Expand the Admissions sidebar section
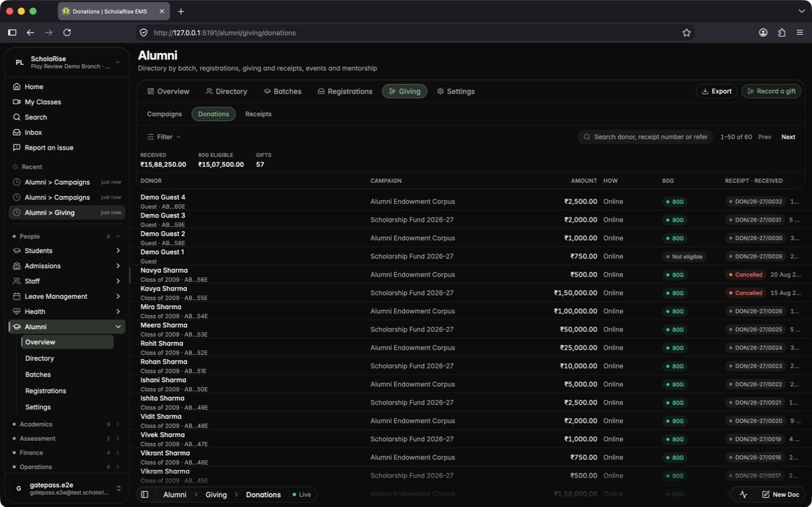Screen dimensions: 812x507 tap(66, 266)
